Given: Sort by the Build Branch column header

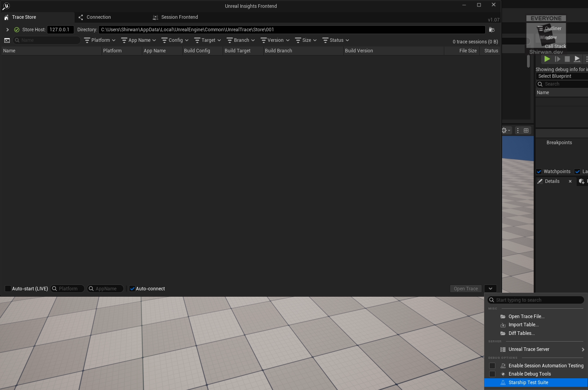Looking at the screenshot, I should pos(303,51).
